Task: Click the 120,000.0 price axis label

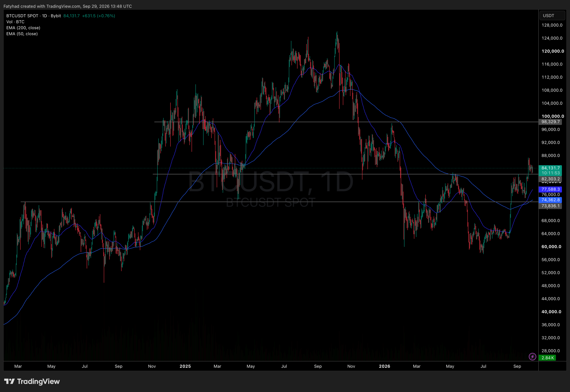Action: (553, 51)
